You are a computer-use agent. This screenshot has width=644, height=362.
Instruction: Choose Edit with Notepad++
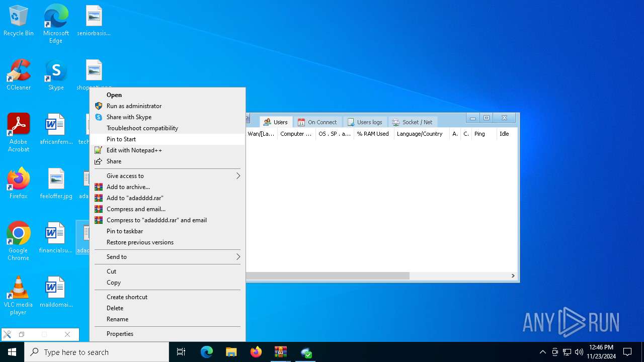[x=168, y=150]
